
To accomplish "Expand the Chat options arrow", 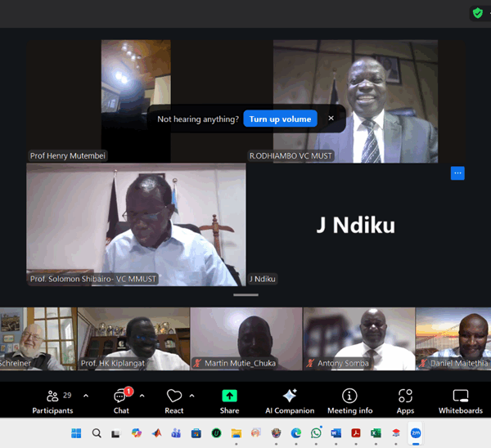I will [x=142, y=396].
